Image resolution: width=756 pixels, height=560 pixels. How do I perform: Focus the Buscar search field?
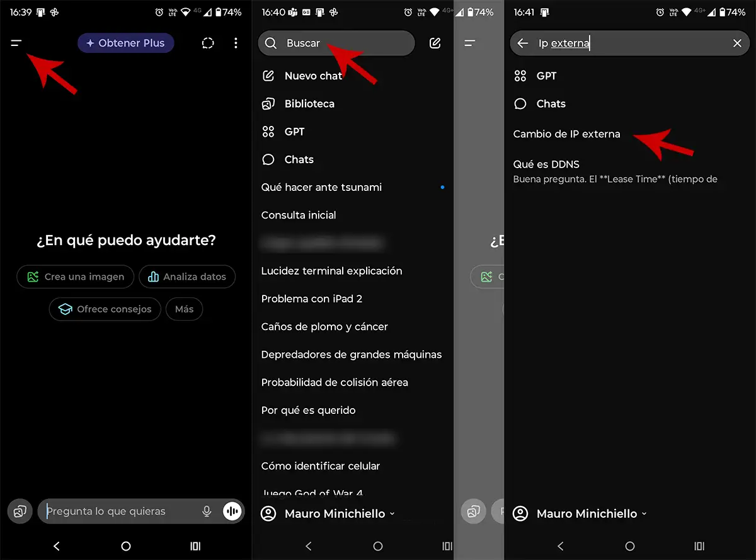(x=336, y=43)
